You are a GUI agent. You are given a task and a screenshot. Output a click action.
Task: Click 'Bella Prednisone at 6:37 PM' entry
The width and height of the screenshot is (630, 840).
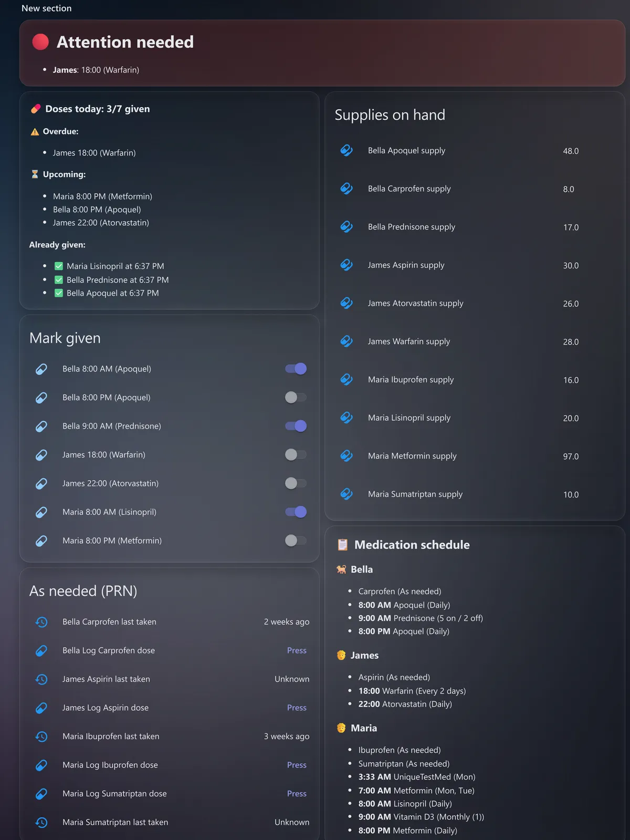coord(118,280)
